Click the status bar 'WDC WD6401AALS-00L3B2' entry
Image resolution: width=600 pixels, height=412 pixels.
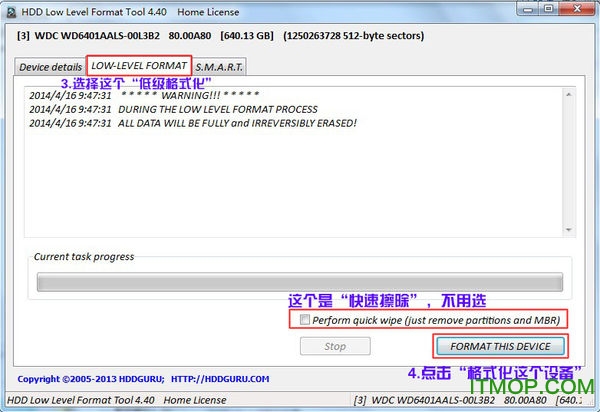[x=433, y=400]
